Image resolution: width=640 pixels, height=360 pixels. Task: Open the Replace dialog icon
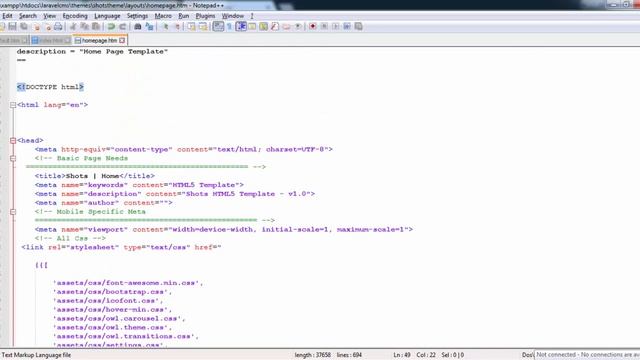click(x=149, y=27)
